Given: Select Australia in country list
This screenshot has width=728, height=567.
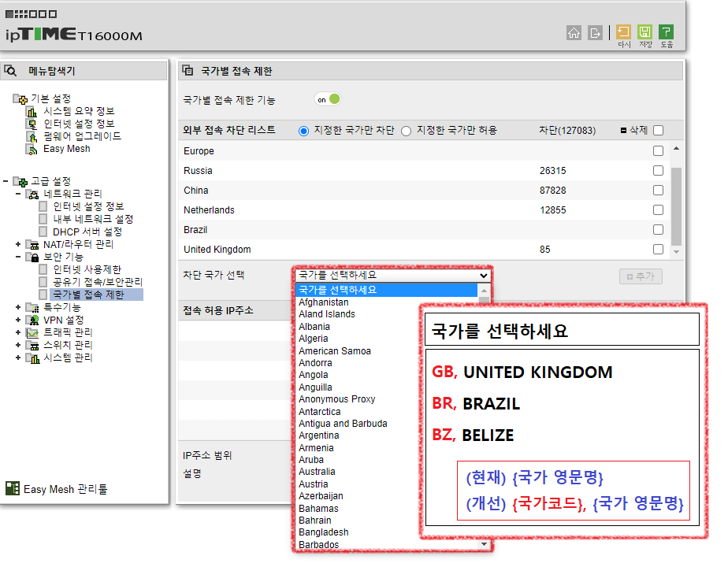Looking at the screenshot, I should click(317, 472).
